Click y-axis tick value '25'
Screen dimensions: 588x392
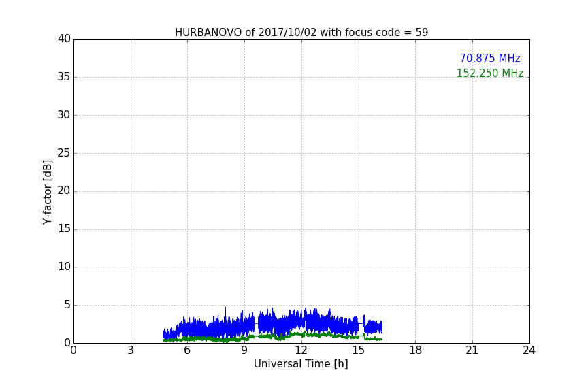64,152
